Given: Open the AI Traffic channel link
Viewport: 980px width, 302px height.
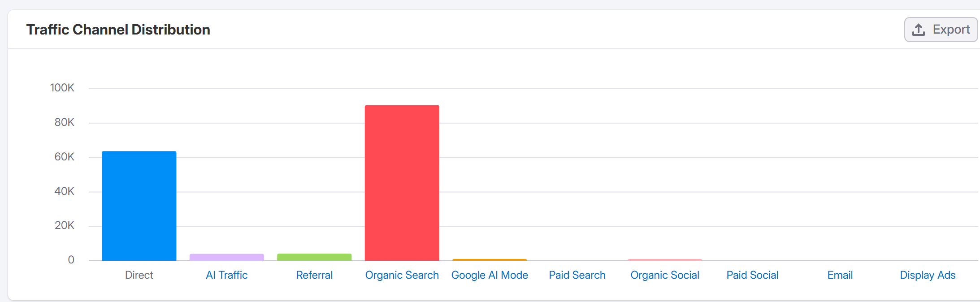Looking at the screenshot, I should 226,275.
